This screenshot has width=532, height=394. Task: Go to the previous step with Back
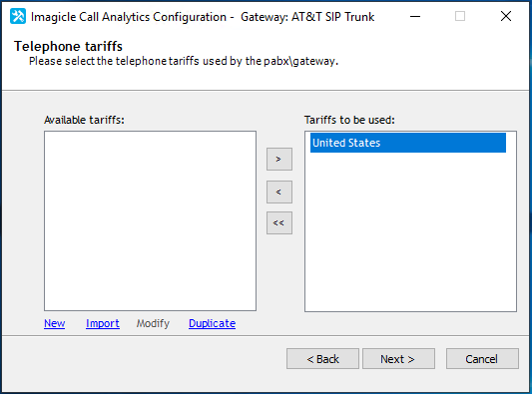322,359
